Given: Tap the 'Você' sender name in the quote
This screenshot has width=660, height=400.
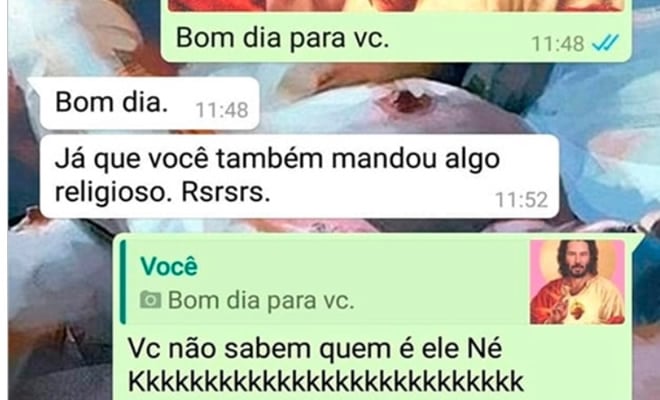Looking at the screenshot, I should point(169,266).
